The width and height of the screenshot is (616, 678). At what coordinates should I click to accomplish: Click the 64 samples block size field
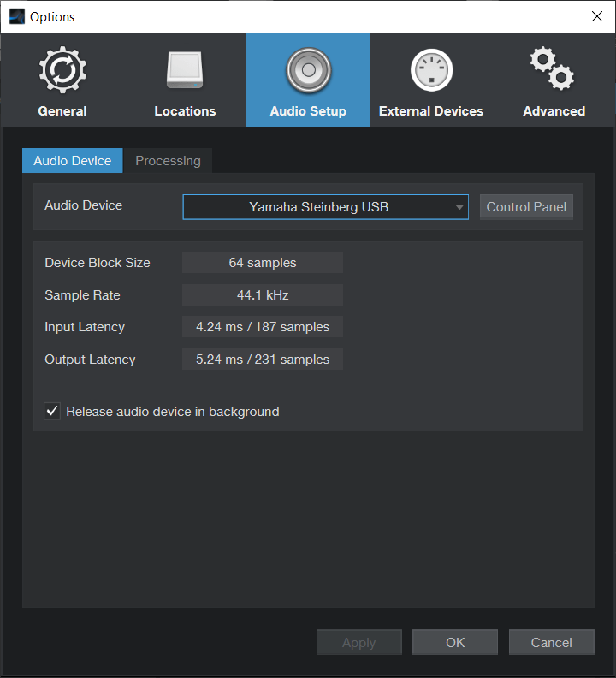click(x=263, y=263)
